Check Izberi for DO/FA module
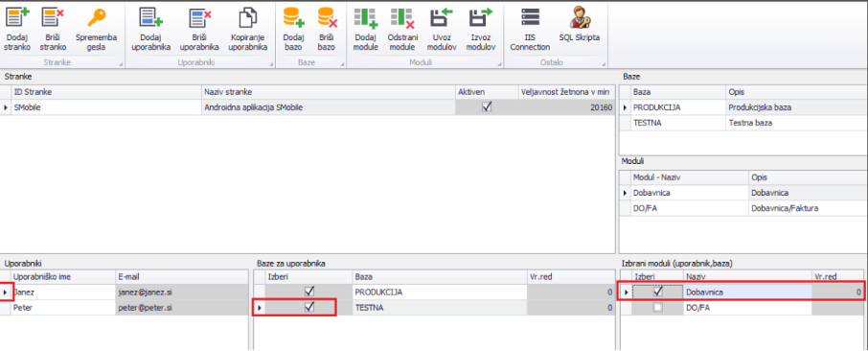Viewport: 868px width, 351px height. coord(657,307)
